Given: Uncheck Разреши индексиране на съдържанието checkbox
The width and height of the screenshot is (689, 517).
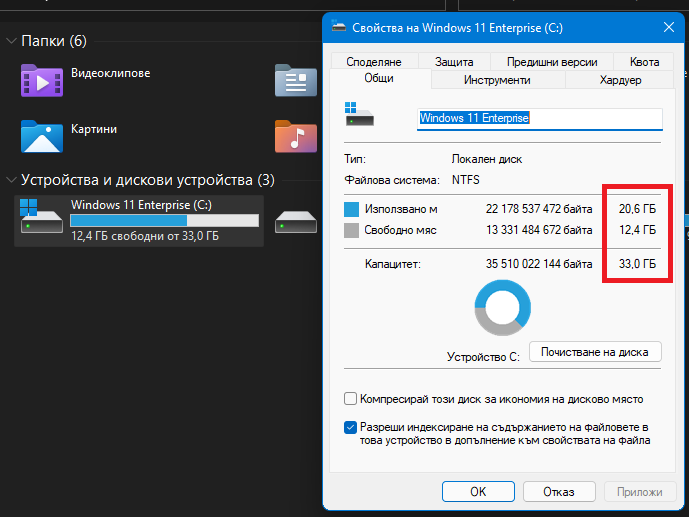Looking at the screenshot, I should (350, 427).
